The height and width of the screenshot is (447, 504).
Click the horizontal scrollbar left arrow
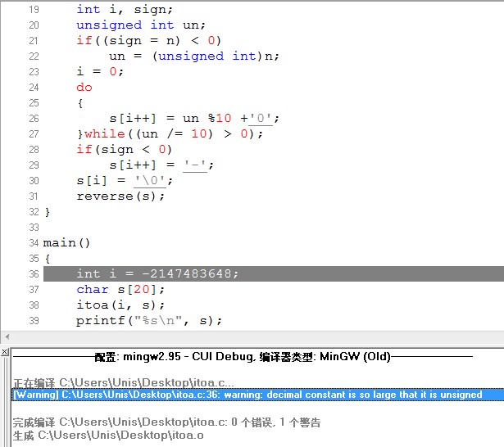7,336
